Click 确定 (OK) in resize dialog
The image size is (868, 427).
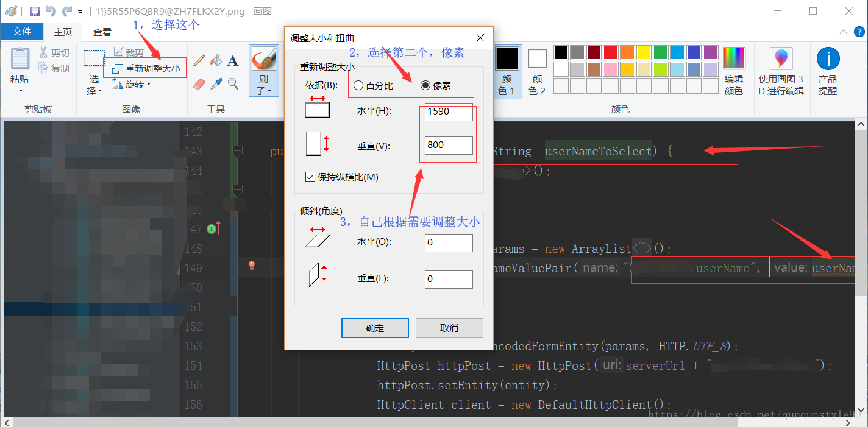[375, 328]
